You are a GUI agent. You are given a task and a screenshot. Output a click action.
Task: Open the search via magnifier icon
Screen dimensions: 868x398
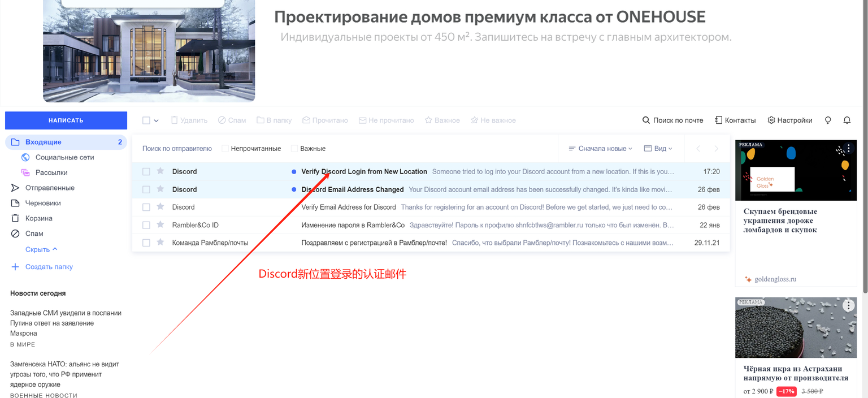[x=645, y=120]
